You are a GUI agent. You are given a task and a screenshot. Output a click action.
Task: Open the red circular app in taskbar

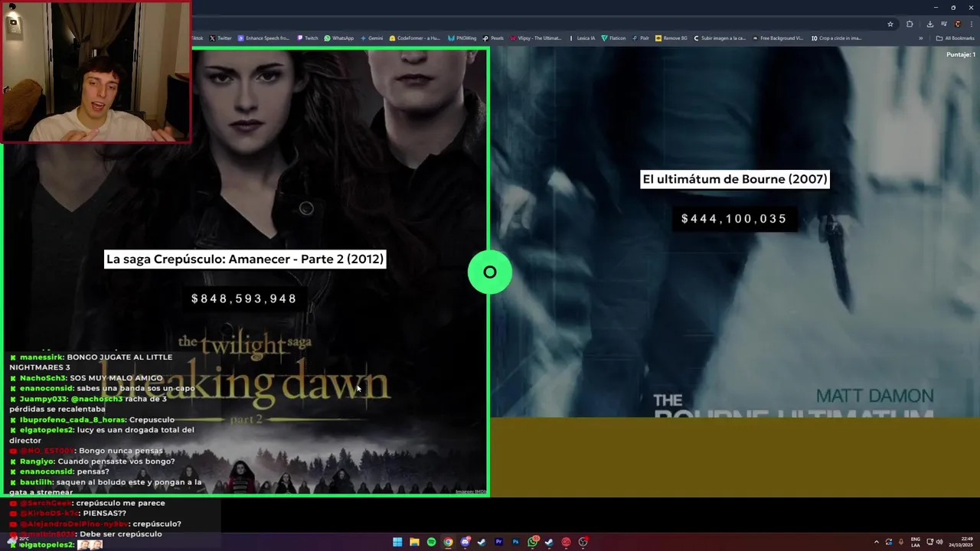coord(566,542)
